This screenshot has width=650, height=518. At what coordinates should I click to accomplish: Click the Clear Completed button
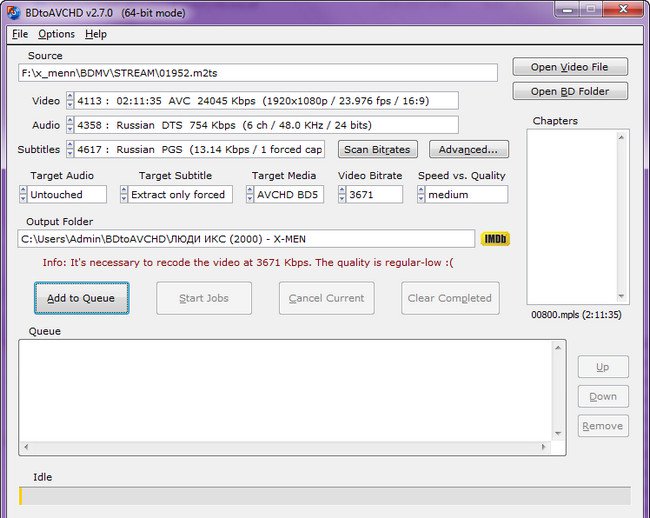(x=450, y=298)
